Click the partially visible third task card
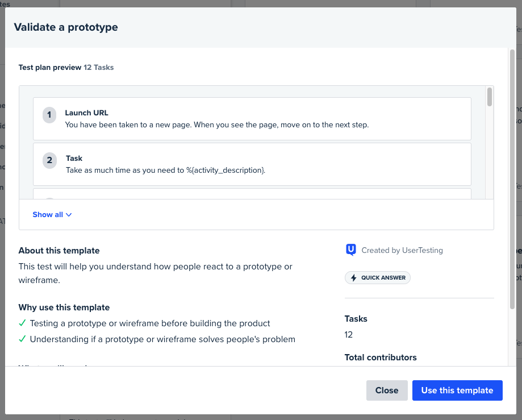This screenshot has width=522, height=420. click(x=252, y=193)
